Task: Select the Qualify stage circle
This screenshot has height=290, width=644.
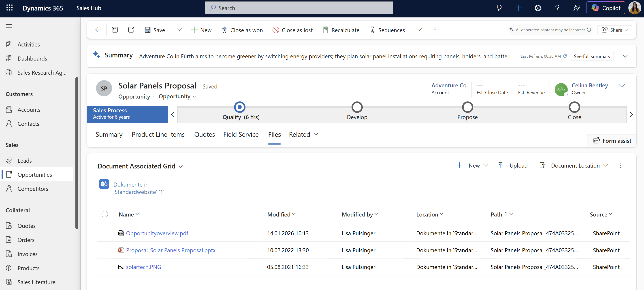Action: pyautogui.click(x=239, y=107)
